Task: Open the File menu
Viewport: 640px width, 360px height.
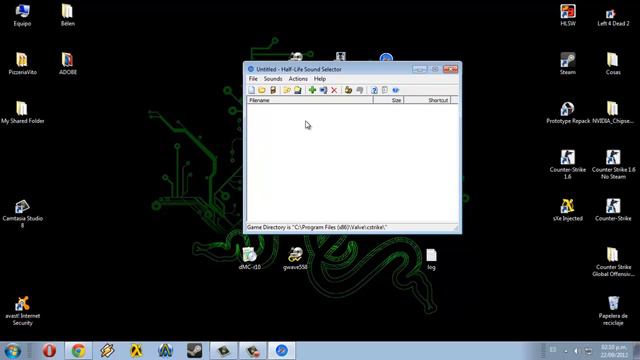Action: 253,79
